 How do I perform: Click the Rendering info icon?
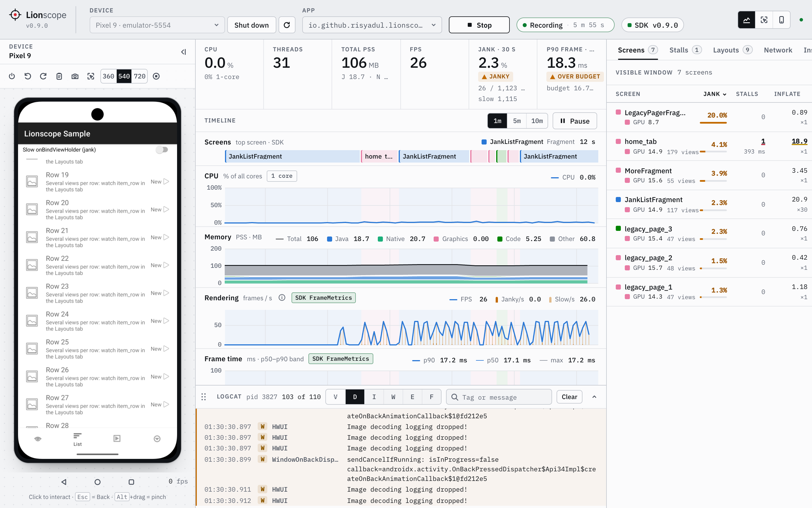(x=282, y=298)
